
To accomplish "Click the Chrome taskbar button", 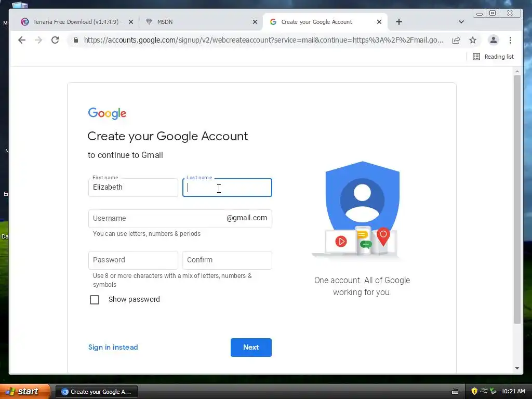I will click(x=96, y=392).
